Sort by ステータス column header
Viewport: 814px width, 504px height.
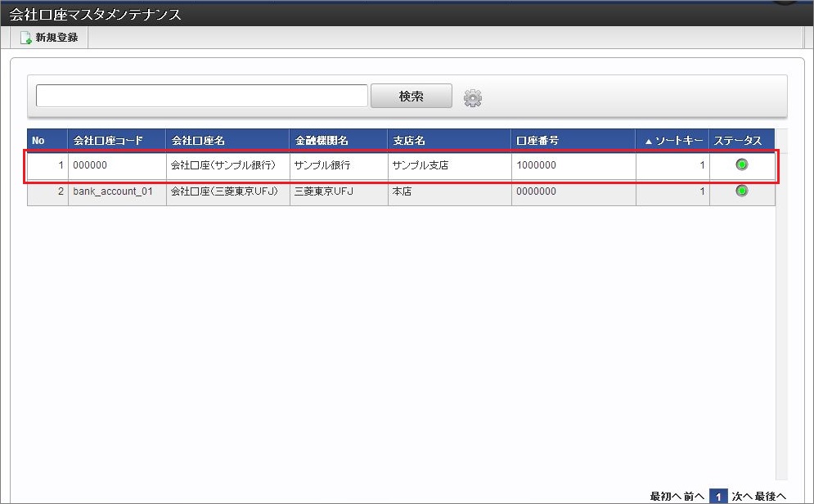pos(742,140)
